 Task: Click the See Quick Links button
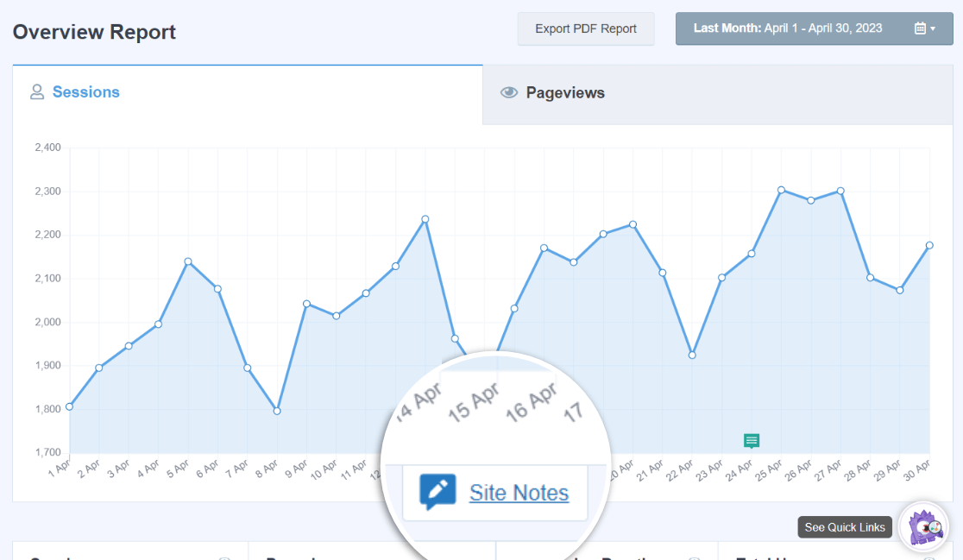click(x=844, y=527)
